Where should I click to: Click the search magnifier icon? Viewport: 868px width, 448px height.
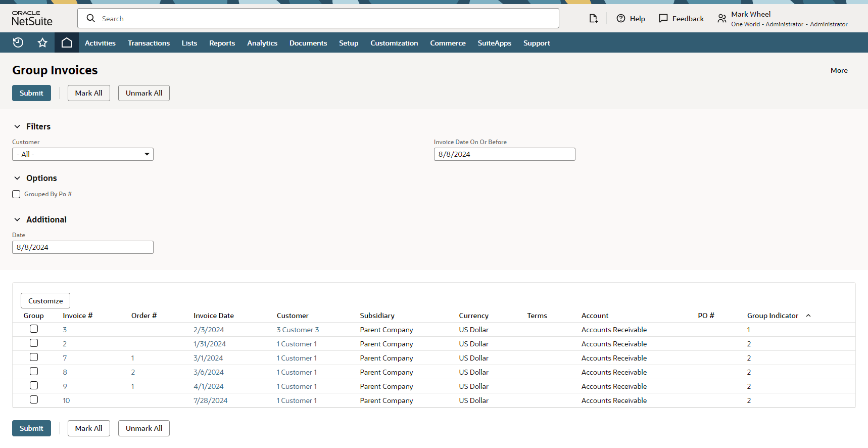pos(91,19)
